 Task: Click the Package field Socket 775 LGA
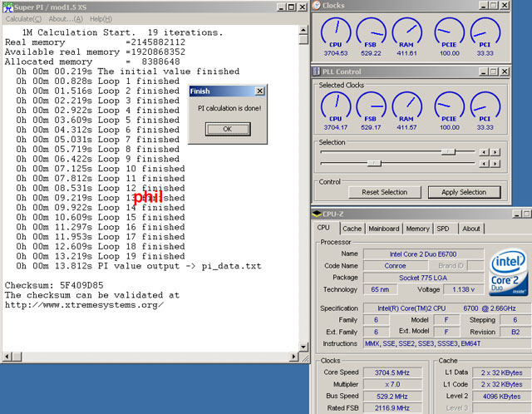tap(423, 278)
